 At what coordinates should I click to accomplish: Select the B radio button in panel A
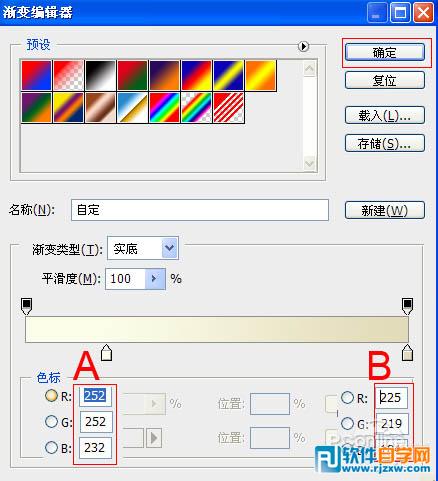tap(51, 447)
